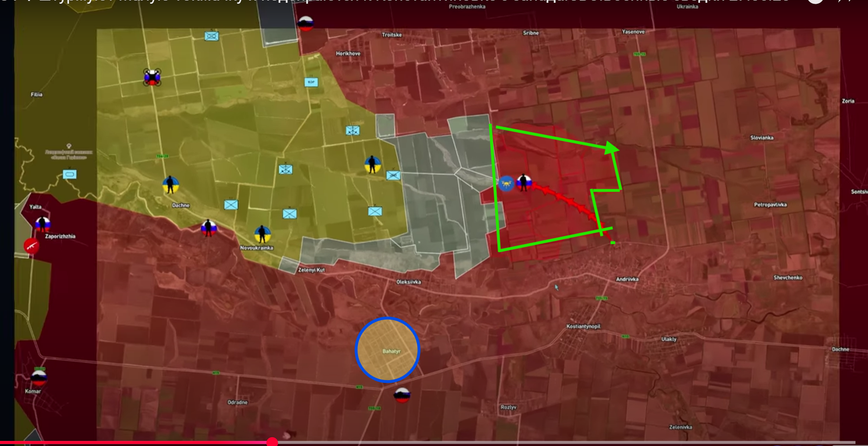
Task: Click the mouse cursor spot near Andriivka road
Action: coord(556,287)
